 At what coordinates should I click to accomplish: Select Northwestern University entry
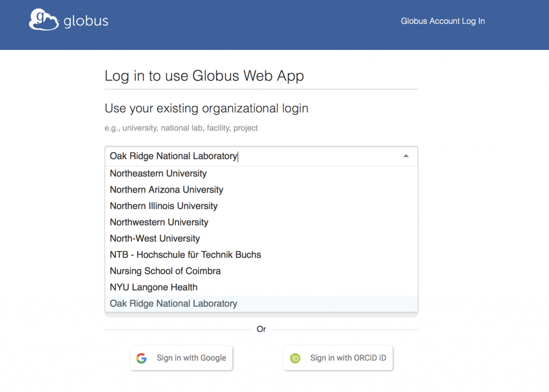click(159, 222)
